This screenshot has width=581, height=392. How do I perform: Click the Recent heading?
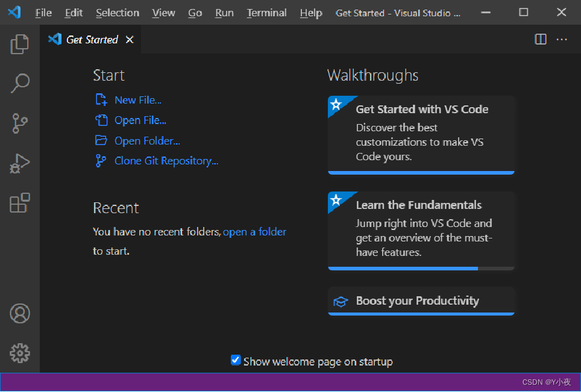tap(116, 208)
